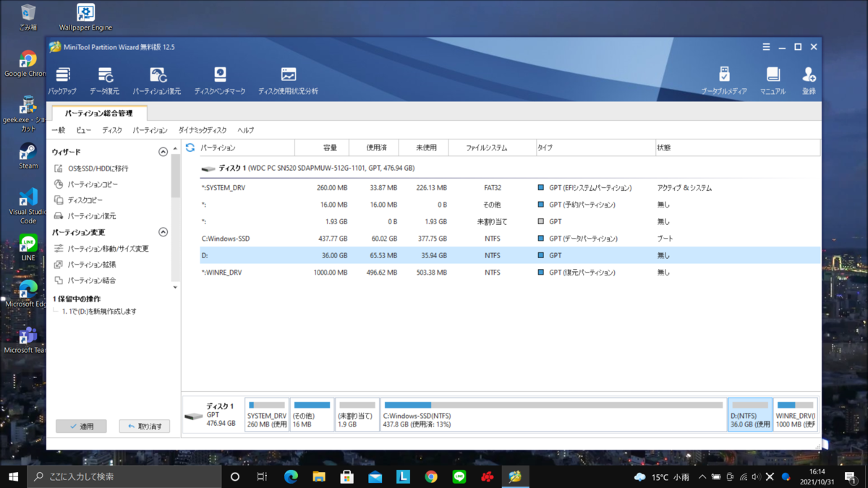The height and width of the screenshot is (488, 868).
Task: Sort by ファイルシステム column header
Action: 491,147
